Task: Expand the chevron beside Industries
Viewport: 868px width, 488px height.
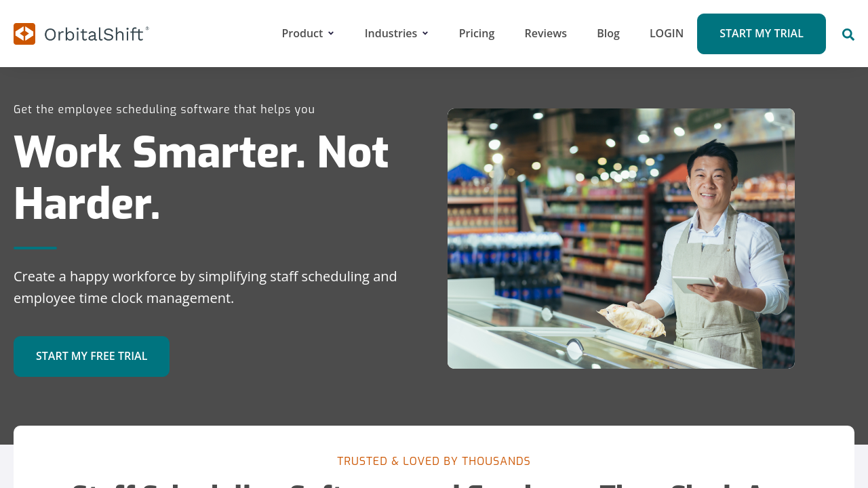Action: click(425, 33)
